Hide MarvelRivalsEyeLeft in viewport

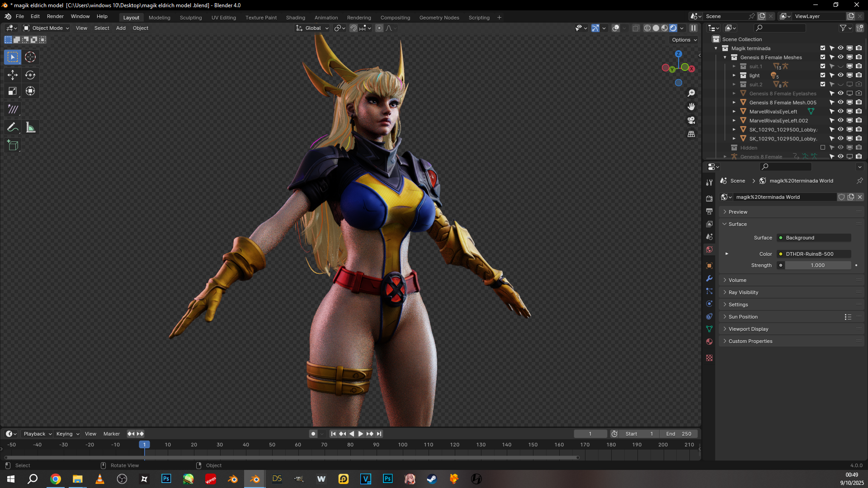tap(841, 112)
